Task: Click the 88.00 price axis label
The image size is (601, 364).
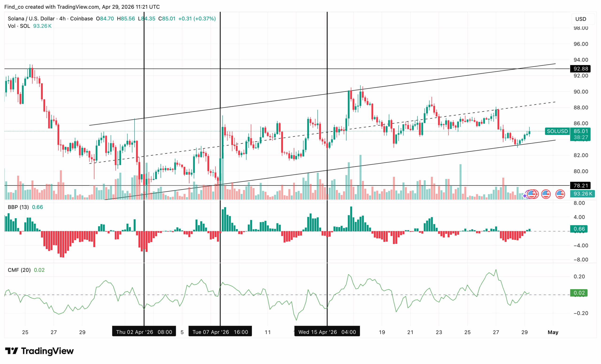Action: pos(581,107)
